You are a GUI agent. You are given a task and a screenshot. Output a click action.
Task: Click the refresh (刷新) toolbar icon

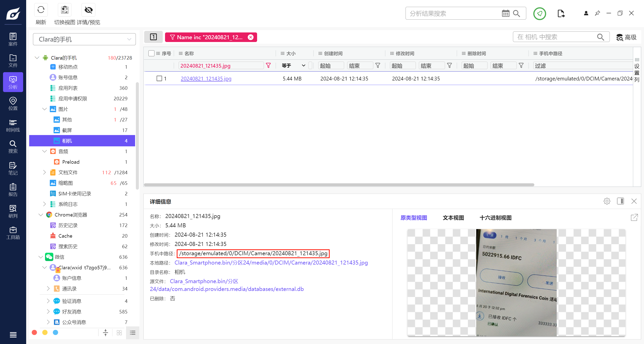[41, 10]
